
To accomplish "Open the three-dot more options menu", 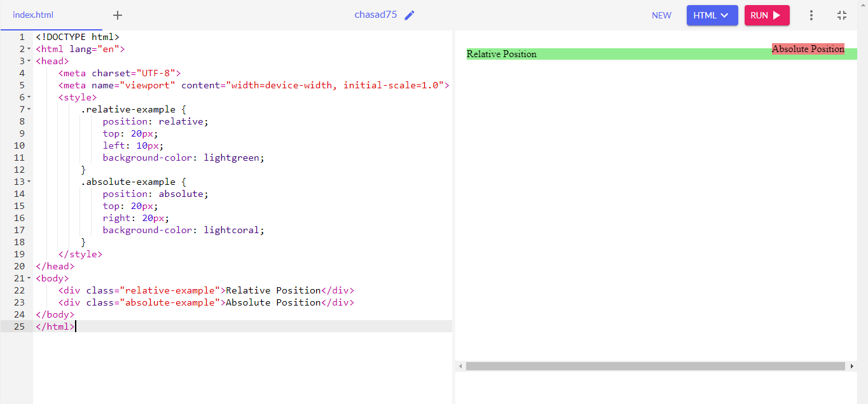I will click(x=811, y=15).
